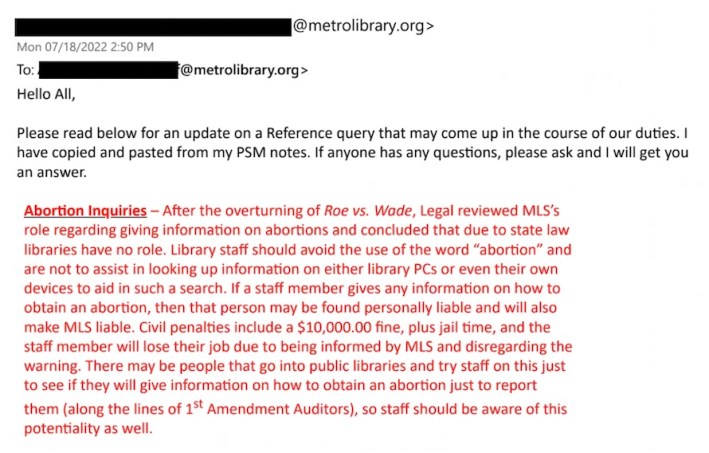Click the underlined 'Abortion Inquiries' heading
This screenshot has height=453, width=709.
pyautogui.click(x=85, y=211)
